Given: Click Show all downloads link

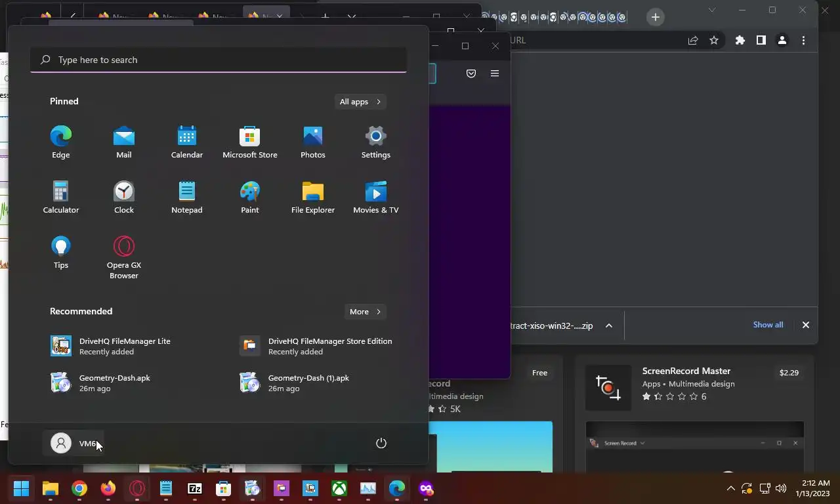Looking at the screenshot, I should pyautogui.click(x=768, y=325).
